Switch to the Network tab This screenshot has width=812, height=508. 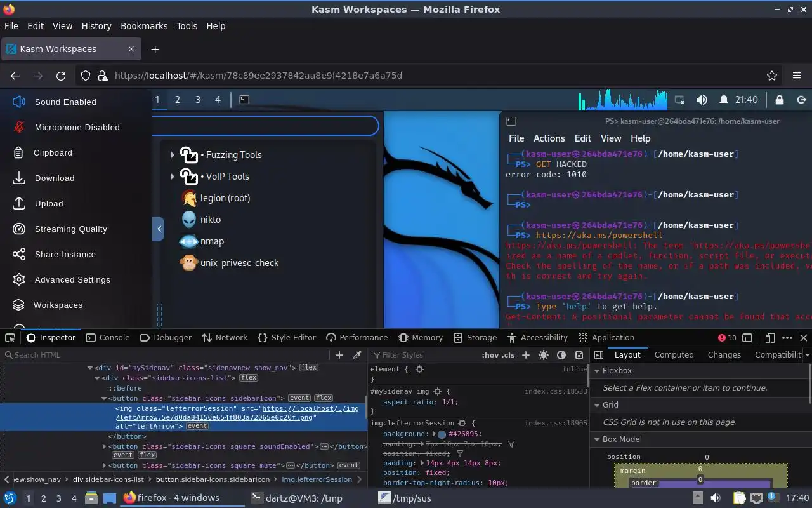(224, 338)
